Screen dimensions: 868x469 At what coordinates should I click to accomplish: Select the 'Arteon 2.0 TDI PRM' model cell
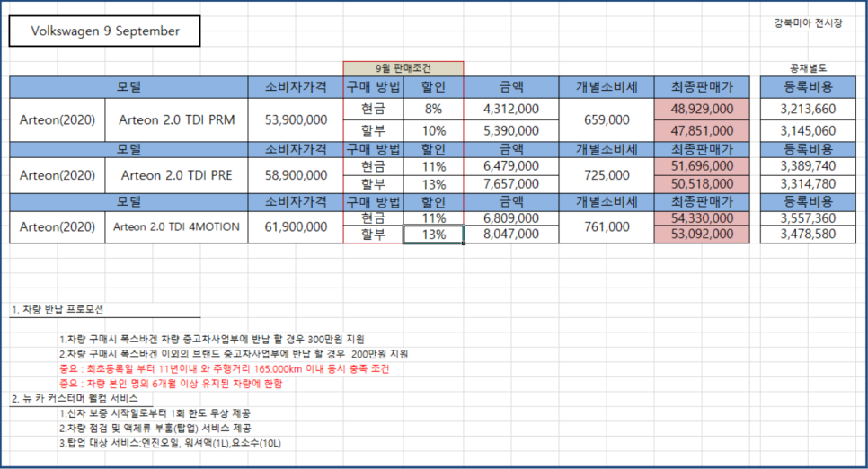click(177, 119)
